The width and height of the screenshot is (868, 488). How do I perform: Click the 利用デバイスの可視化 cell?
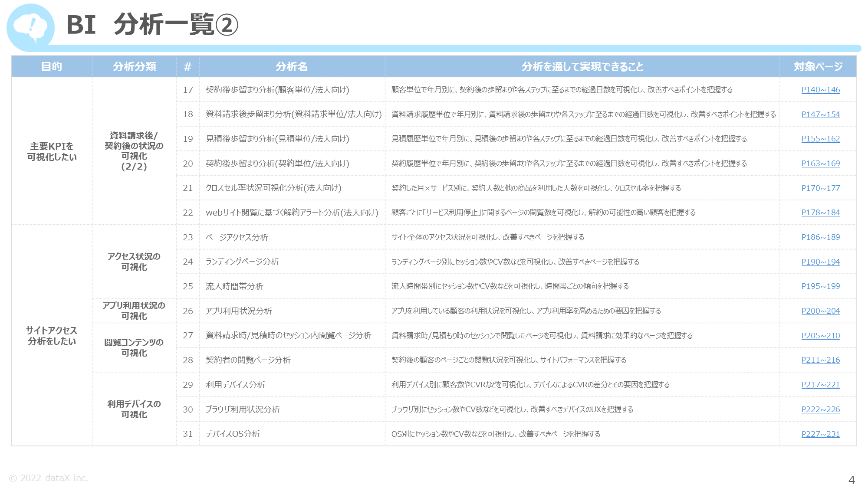click(134, 409)
